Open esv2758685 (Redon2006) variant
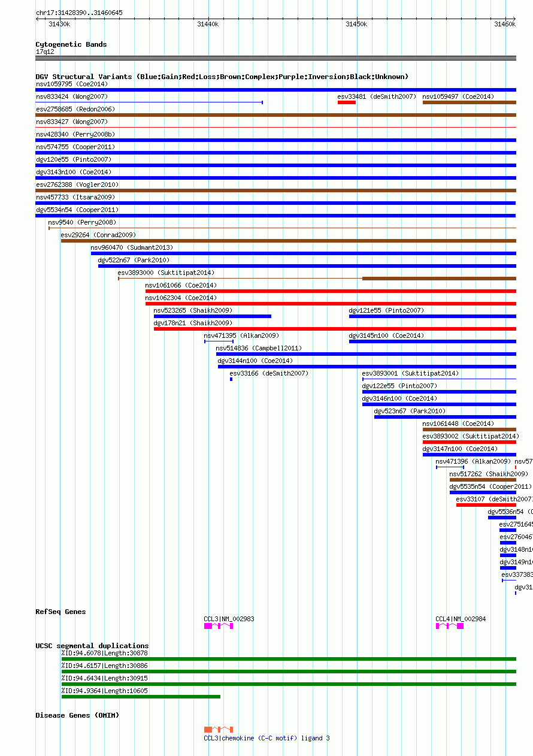Image resolution: width=533 pixels, height=756 pixels. 75,109
